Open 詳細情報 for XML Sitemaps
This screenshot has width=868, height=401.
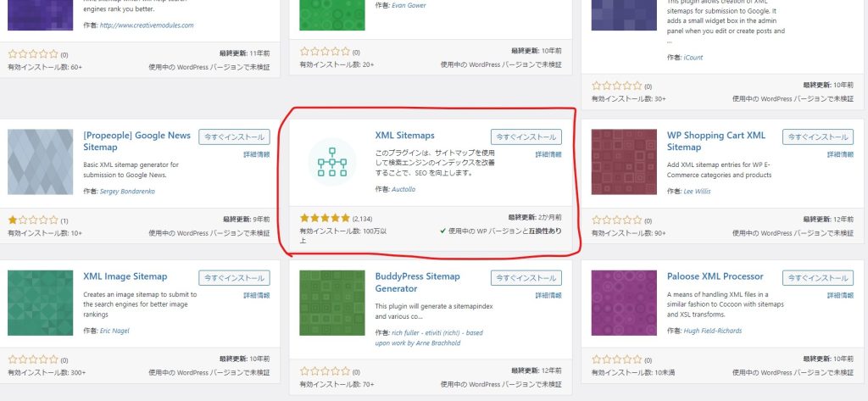click(x=548, y=155)
